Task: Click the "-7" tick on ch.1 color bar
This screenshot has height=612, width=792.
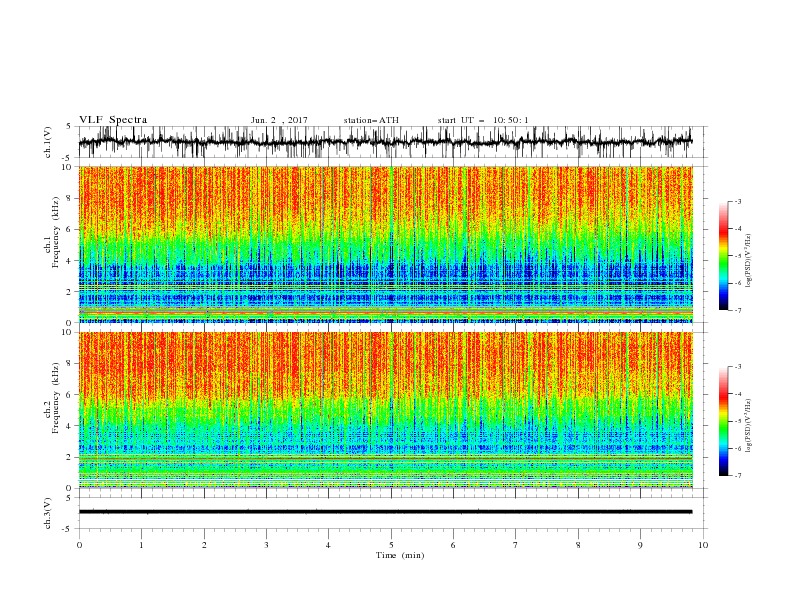Action: click(738, 310)
